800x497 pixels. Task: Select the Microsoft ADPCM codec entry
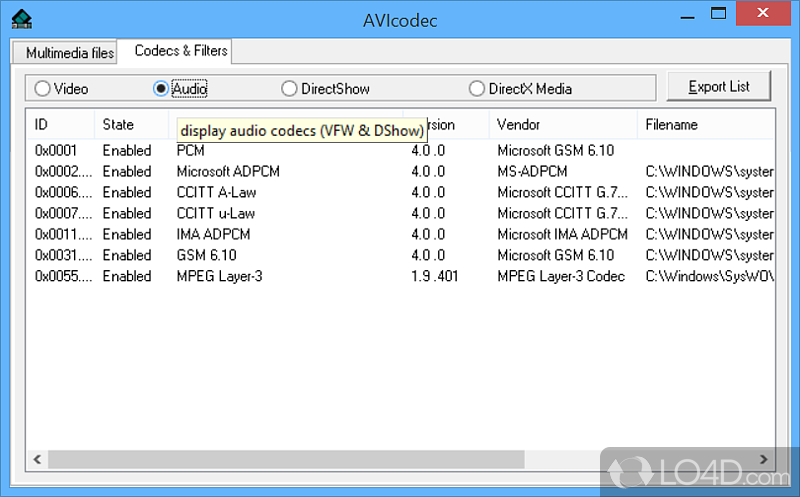click(228, 172)
